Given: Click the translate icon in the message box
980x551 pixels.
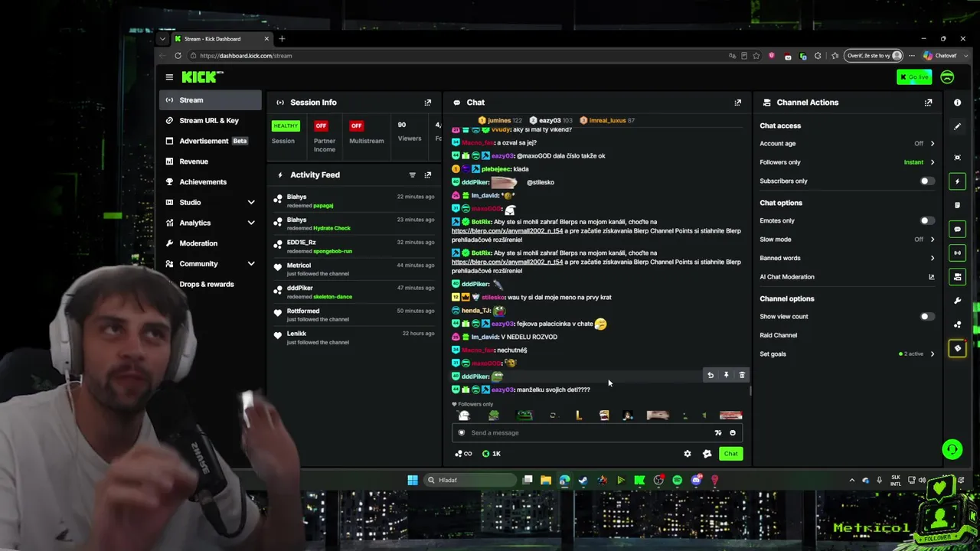Looking at the screenshot, I should point(718,433).
